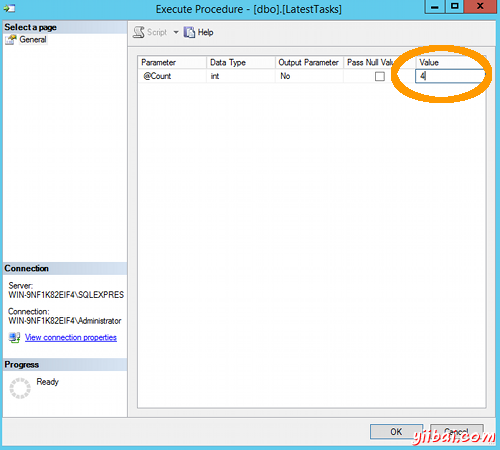Maximize the Execute Procedure window

point(455,7)
